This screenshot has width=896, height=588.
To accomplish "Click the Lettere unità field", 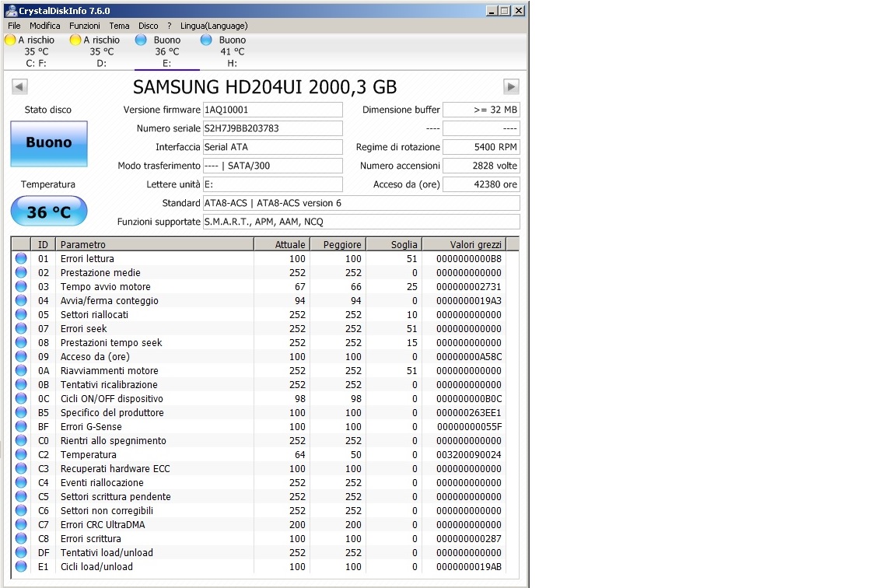I will coord(272,184).
